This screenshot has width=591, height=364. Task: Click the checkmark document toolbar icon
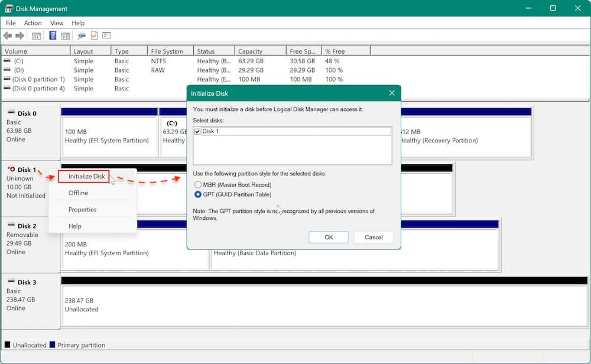pos(94,35)
